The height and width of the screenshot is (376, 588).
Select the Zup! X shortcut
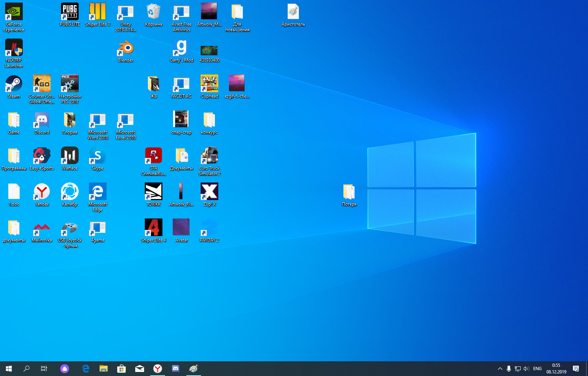[x=209, y=195]
